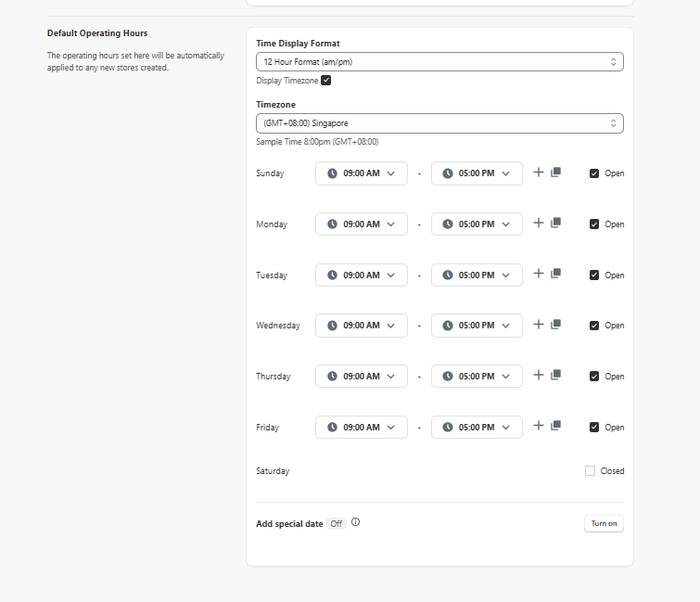Open Tuesday's 05:00 PM end time dropdown

[477, 275]
